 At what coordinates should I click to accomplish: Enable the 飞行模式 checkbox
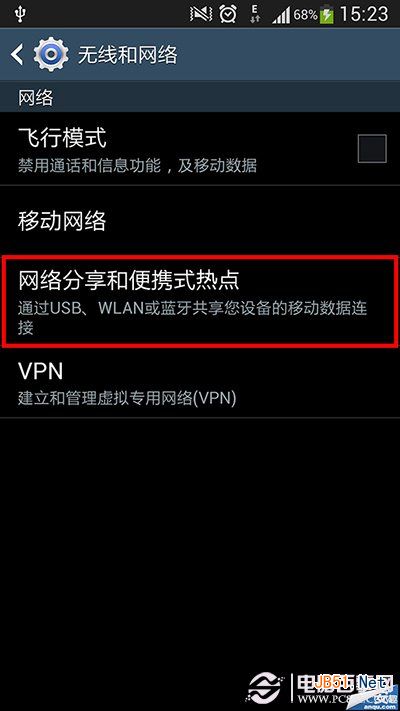(372, 148)
